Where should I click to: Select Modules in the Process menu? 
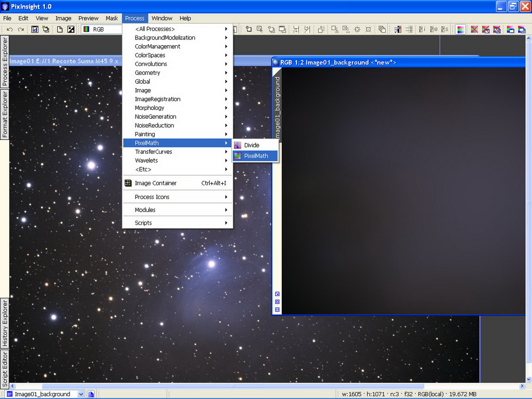click(x=178, y=210)
